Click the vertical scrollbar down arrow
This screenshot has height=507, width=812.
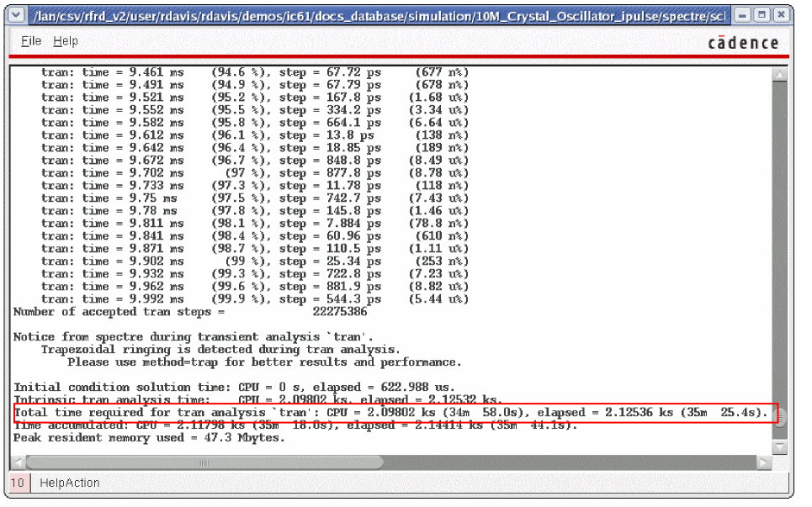pos(780,447)
